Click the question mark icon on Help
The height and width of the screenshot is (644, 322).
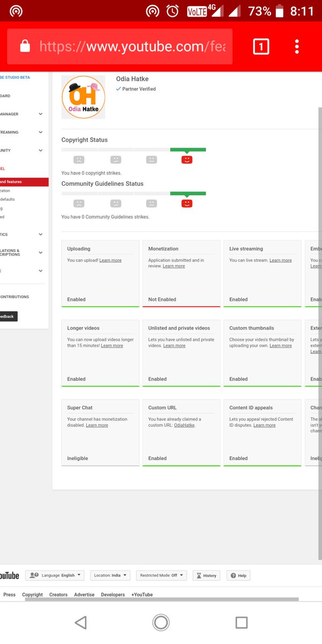pyautogui.click(x=233, y=575)
